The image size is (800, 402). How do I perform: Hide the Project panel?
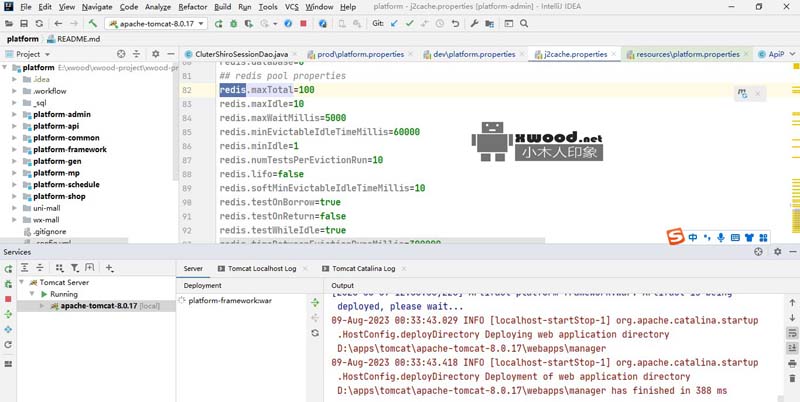[x=171, y=54]
